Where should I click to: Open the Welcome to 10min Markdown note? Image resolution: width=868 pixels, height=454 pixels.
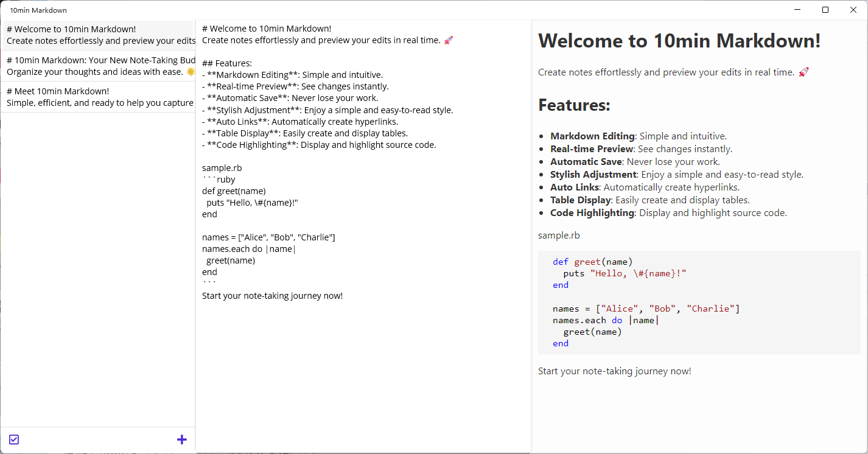tap(97, 35)
